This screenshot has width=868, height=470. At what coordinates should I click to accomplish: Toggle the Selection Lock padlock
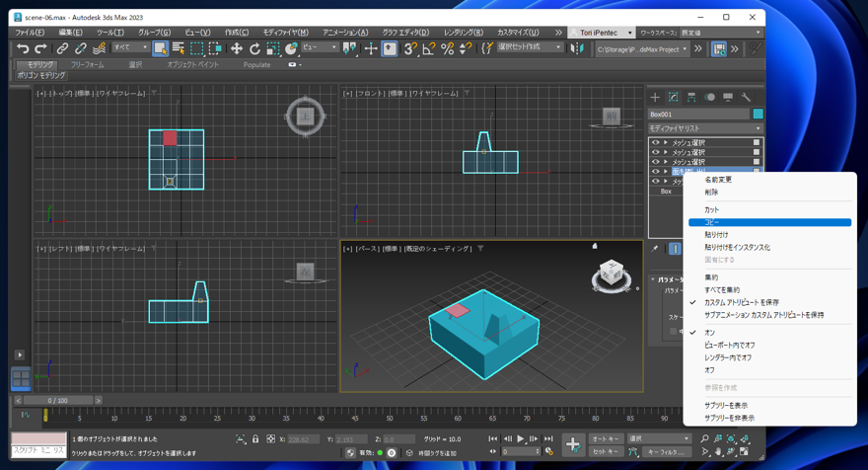click(x=255, y=439)
